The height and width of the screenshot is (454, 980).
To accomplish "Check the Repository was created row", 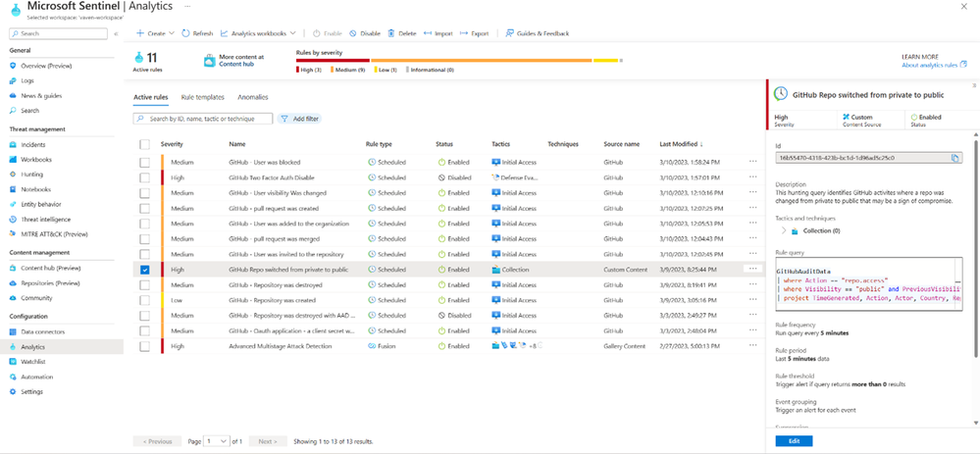I will pos(144,300).
